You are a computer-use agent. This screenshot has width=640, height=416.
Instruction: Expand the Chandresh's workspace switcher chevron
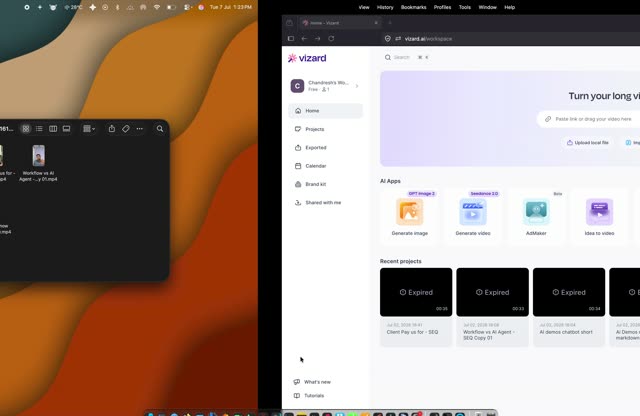click(357, 86)
